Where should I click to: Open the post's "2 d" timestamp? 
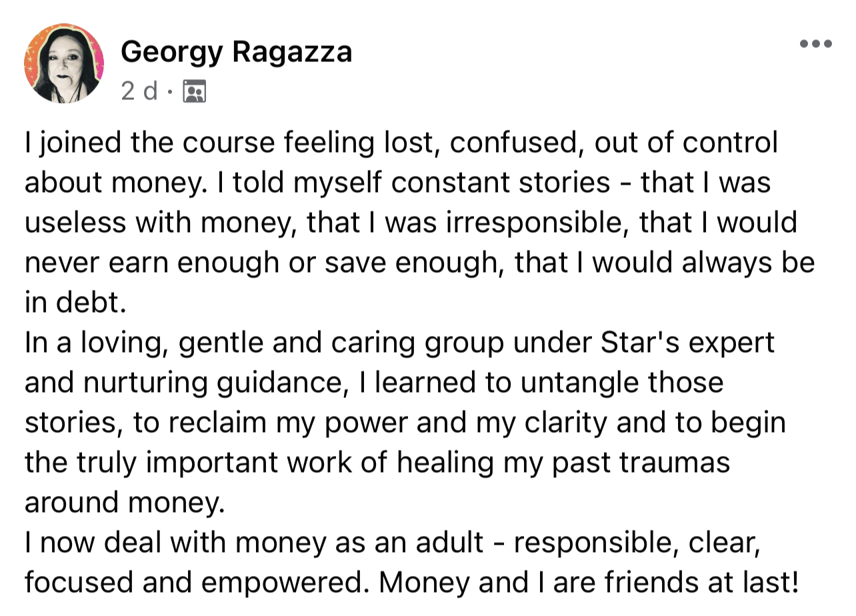click(x=139, y=91)
